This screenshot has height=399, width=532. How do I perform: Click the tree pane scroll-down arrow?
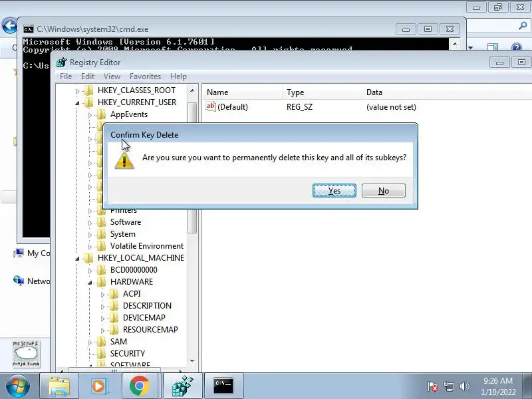coord(192,360)
